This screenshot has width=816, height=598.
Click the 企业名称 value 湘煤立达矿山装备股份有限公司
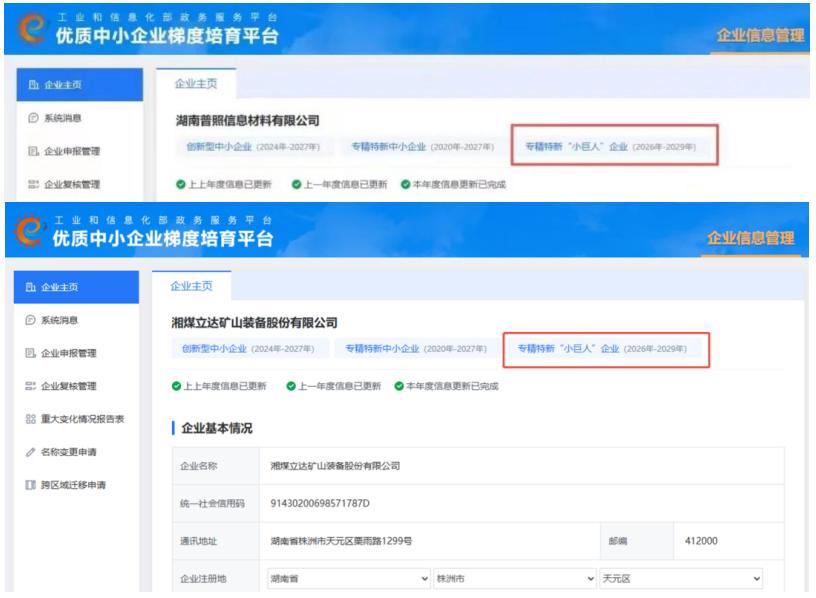335,466
